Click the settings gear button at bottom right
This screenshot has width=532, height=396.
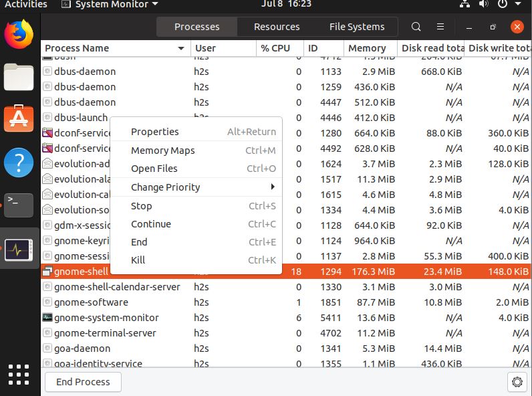(x=517, y=382)
